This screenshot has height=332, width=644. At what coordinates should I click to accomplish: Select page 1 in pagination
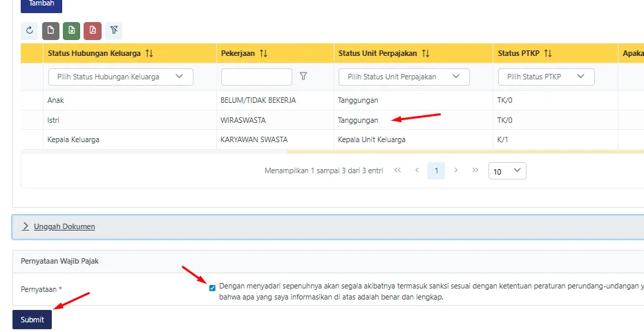coord(436,171)
